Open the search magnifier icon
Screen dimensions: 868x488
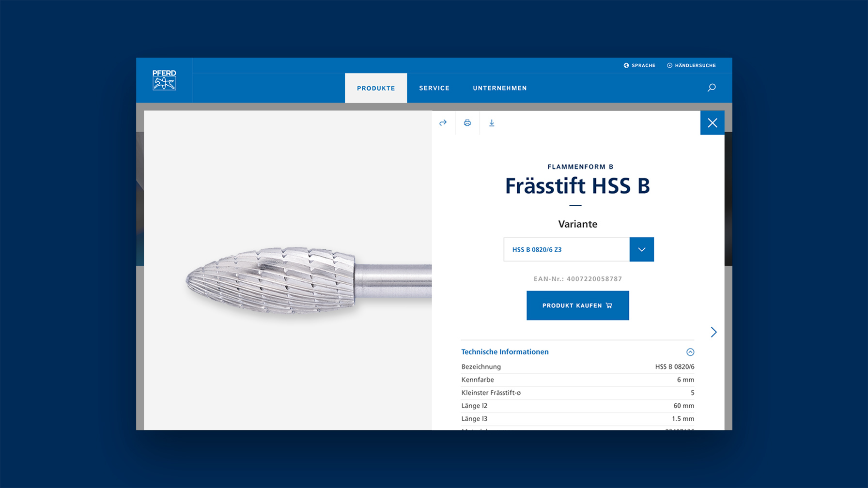[x=712, y=88]
